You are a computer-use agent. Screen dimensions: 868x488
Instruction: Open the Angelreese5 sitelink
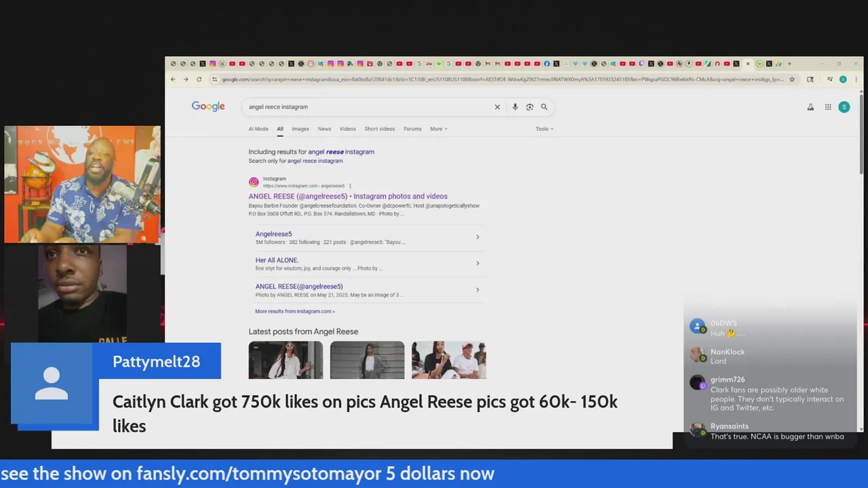273,234
